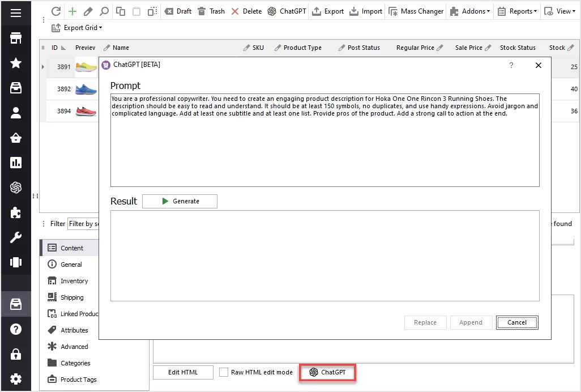The image size is (581, 392).
Task: Click the gear settings icon in sidebar
Action: point(16,379)
